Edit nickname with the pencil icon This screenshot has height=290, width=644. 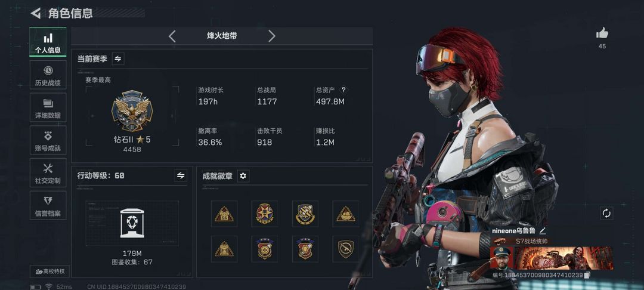tap(543, 231)
